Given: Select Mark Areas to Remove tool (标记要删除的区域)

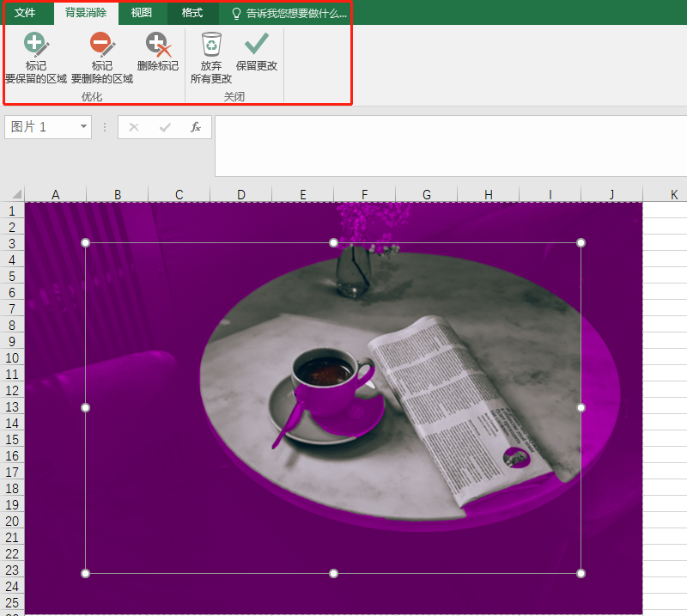Looking at the screenshot, I should pyautogui.click(x=102, y=58).
